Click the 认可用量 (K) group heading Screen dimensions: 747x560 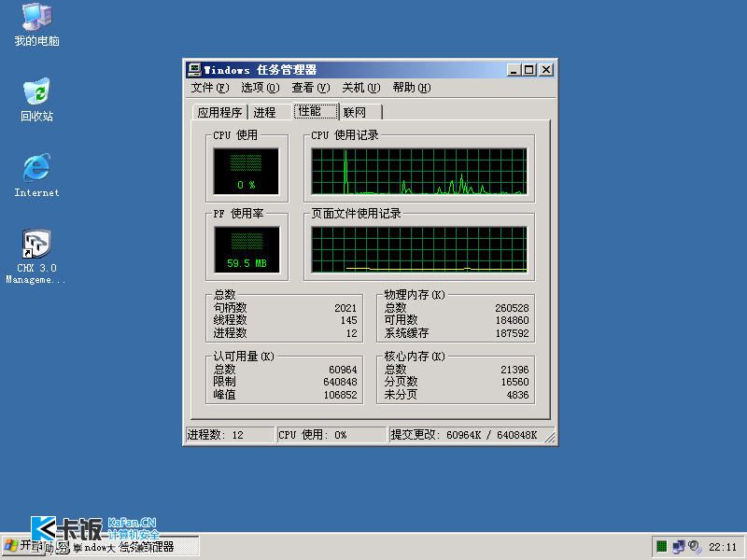coord(244,357)
